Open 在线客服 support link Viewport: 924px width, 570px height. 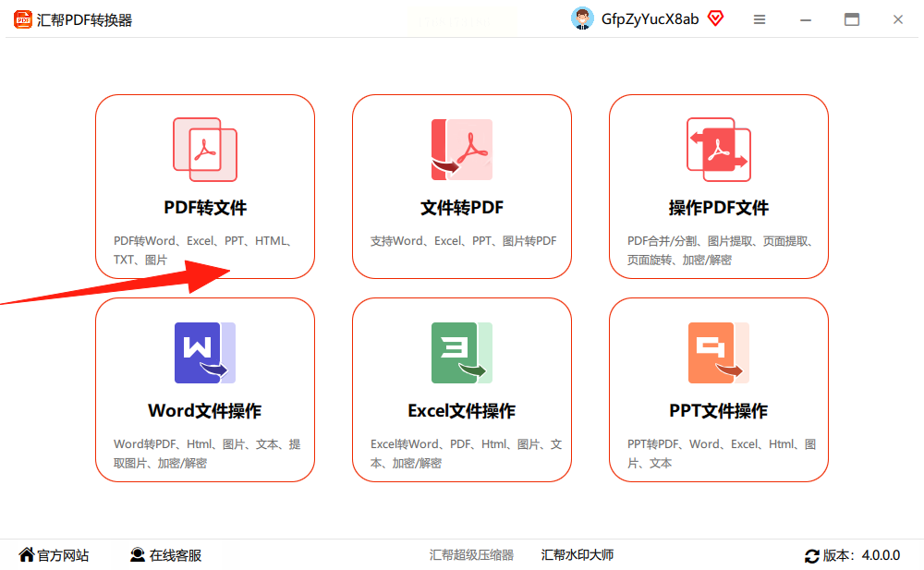[165, 555]
